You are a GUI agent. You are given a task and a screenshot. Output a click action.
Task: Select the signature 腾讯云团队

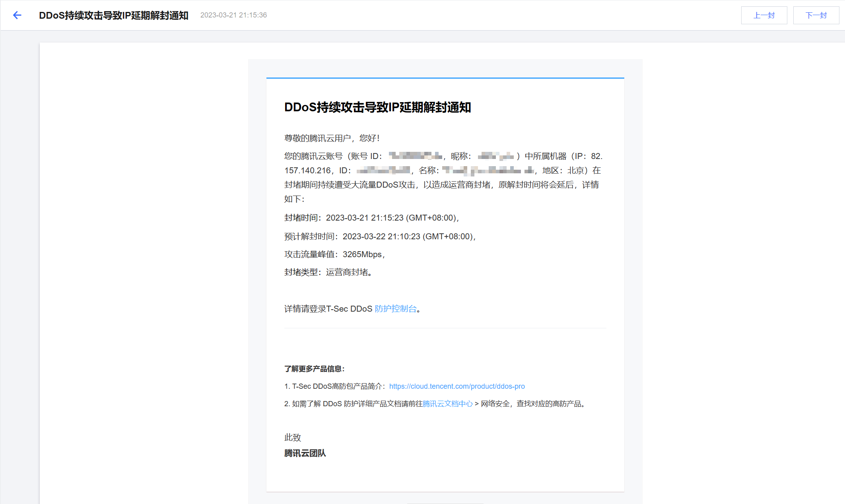305,453
